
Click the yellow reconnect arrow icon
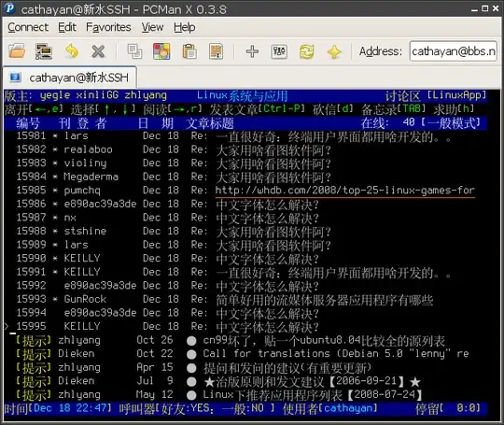[x=71, y=51]
